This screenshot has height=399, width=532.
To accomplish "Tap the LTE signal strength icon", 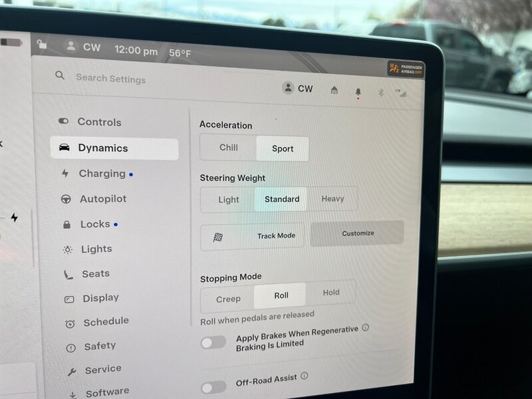I will click(401, 93).
